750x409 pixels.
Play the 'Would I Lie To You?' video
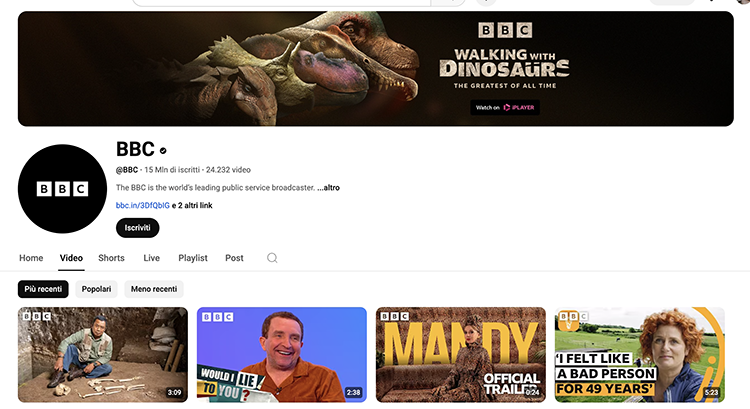click(x=282, y=354)
